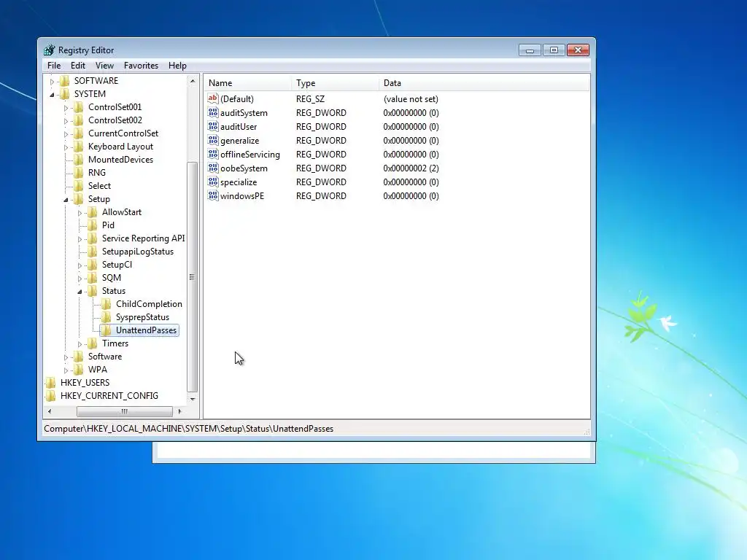Open the Favorites menu
Viewport: 747px width, 560px height.
(141, 66)
